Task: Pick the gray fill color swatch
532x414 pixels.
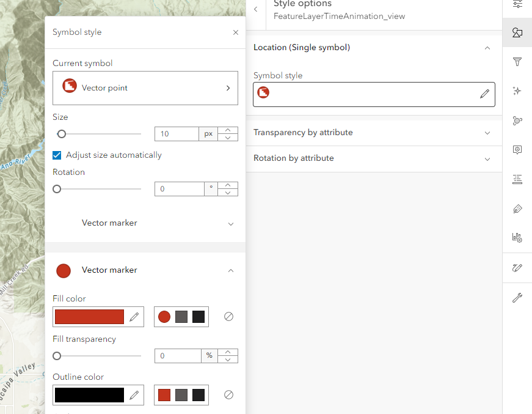Action: click(x=181, y=317)
